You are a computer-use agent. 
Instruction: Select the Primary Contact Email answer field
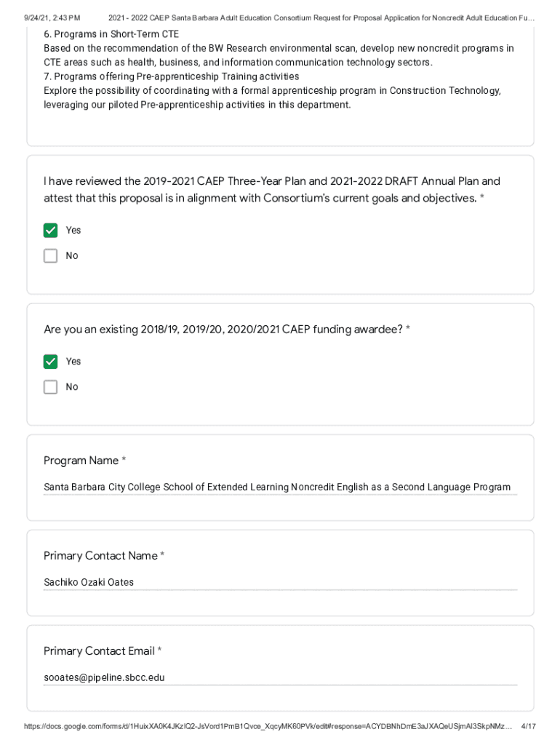(x=280, y=677)
